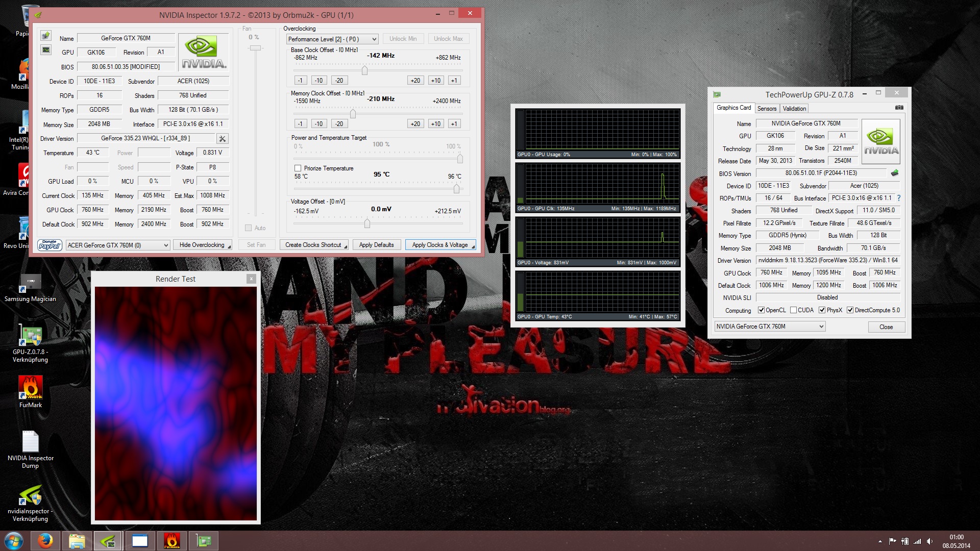980x551 pixels.
Task: Click the GPU Temp monitor graph
Action: (x=598, y=295)
